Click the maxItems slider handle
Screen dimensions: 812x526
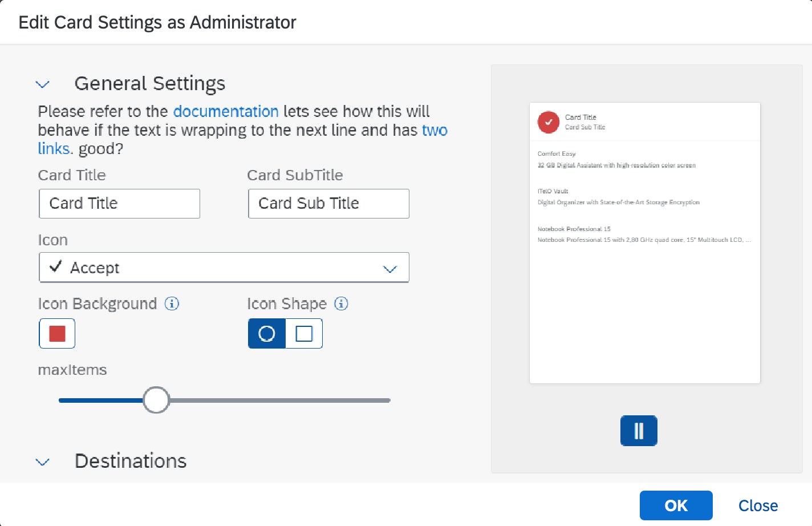pos(156,400)
